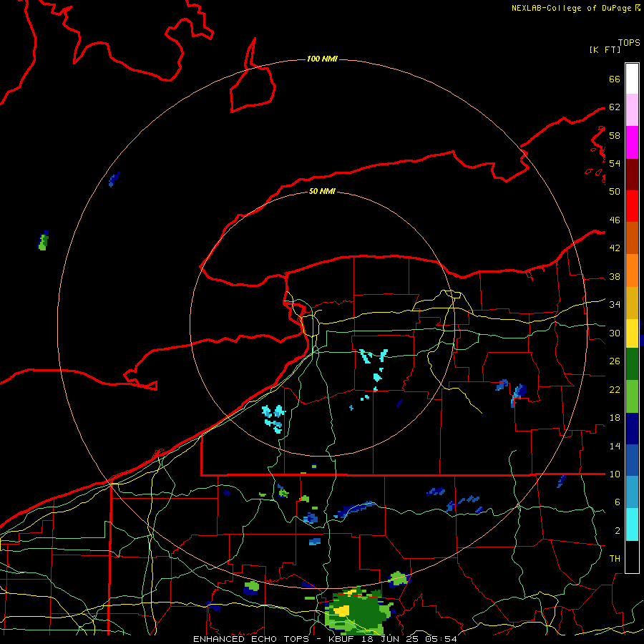The width and height of the screenshot is (644, 644).
Task: Select the light pink legend color band
Action: tap(632, 110)
